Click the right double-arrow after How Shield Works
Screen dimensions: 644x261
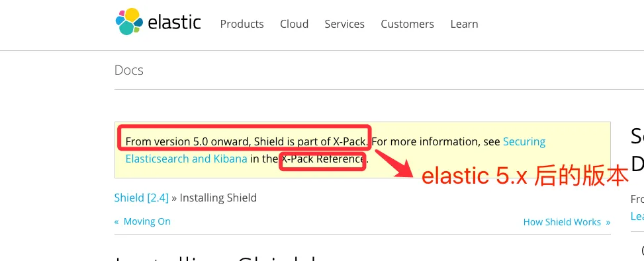pyautogui.click(x=608, y=223)
